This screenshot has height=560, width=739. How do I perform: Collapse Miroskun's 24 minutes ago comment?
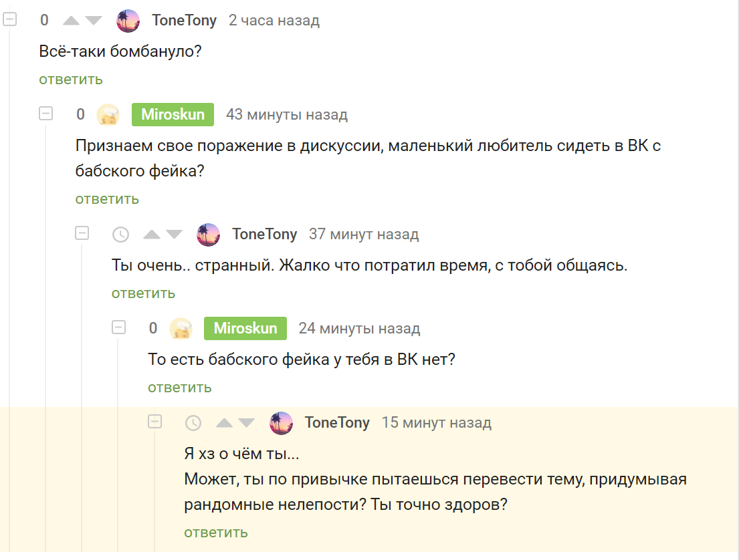coord(118,327)
